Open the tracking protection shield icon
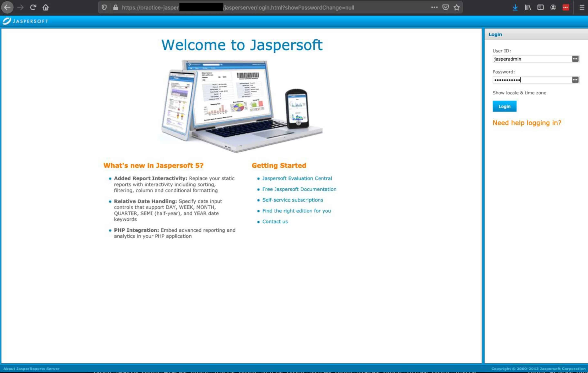The width and height of the screenshot is (588, 373). [x=104, y=7]
